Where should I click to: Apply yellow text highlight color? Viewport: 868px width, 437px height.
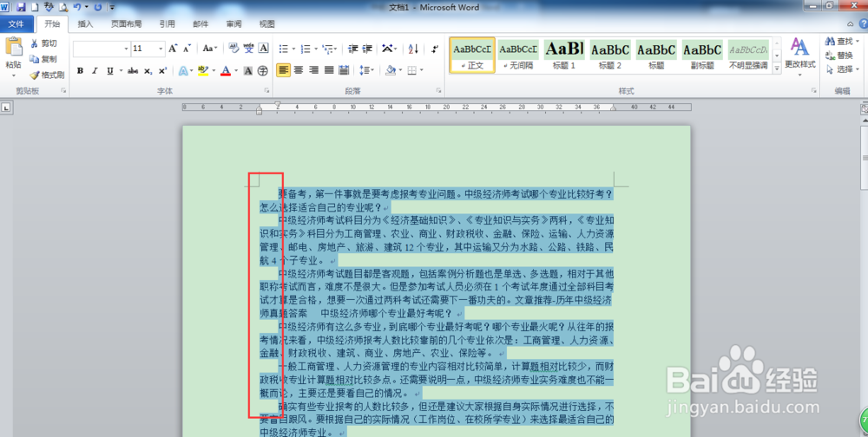point(202,71)
